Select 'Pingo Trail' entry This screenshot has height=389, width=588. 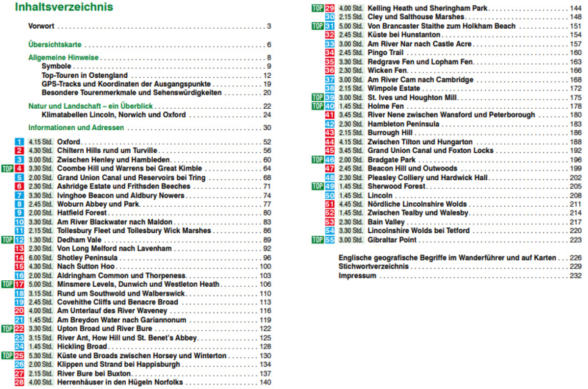point(385,53)
